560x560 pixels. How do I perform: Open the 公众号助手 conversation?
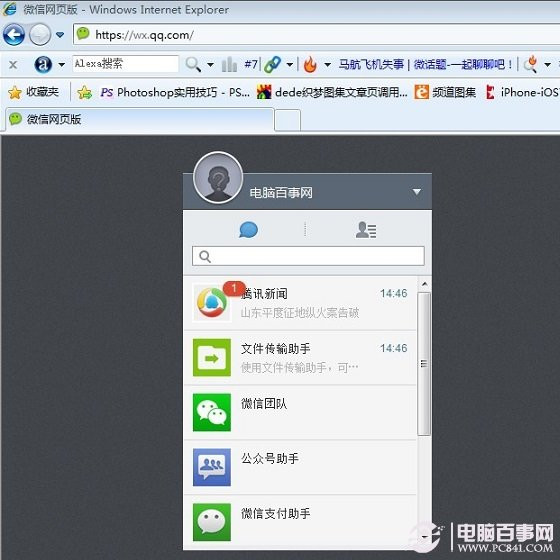tap(300, 468)
